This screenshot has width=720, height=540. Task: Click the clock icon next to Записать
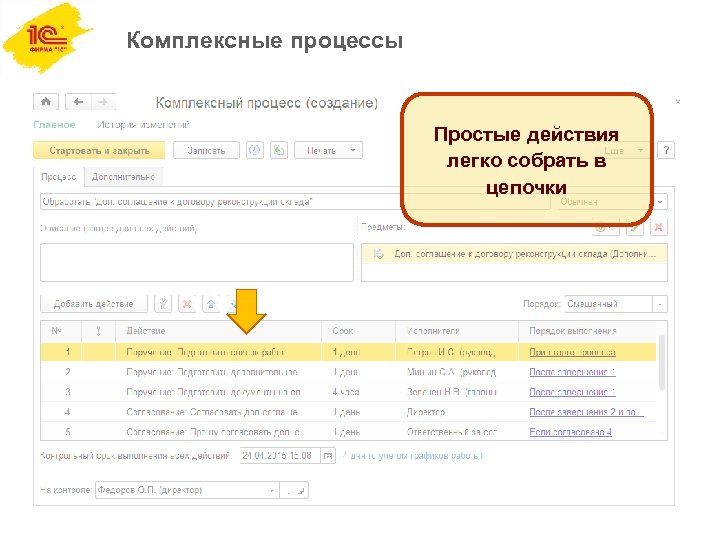(x=255, y=150)
